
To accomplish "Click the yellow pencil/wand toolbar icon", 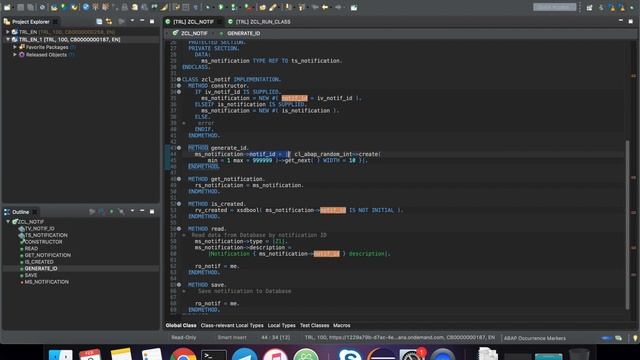I will (x=164, y=7).
